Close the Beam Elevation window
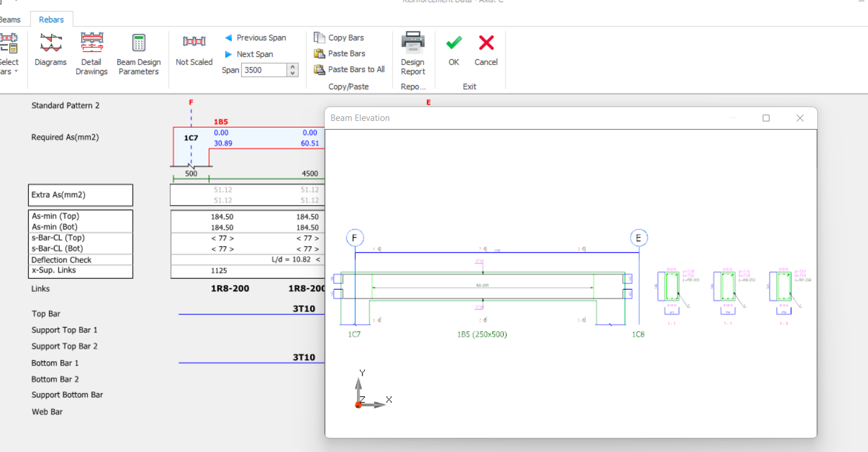Image resolution: width=868 pixels, height=452 pixels. click(800, 118)
